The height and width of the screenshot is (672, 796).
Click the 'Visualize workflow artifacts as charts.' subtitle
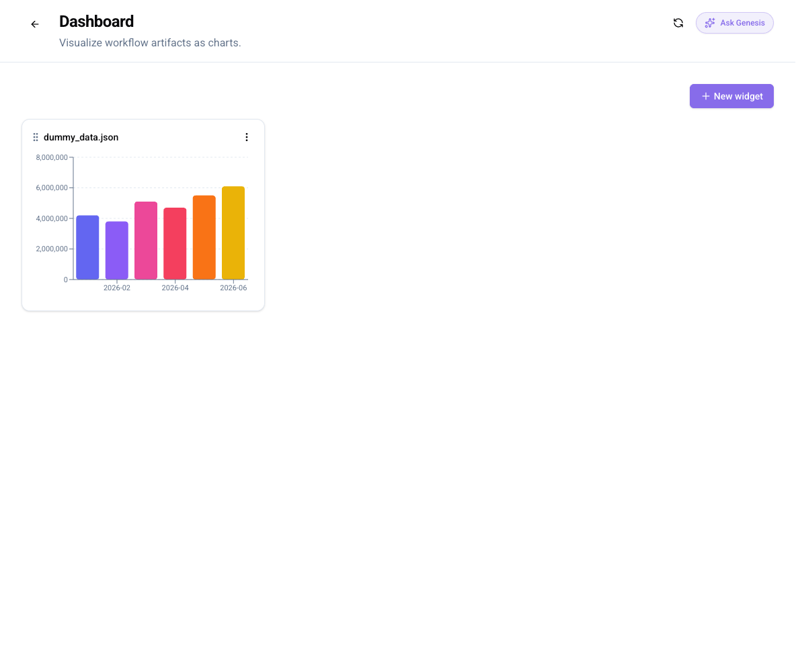pyautogui.click(x=150, y=42)
